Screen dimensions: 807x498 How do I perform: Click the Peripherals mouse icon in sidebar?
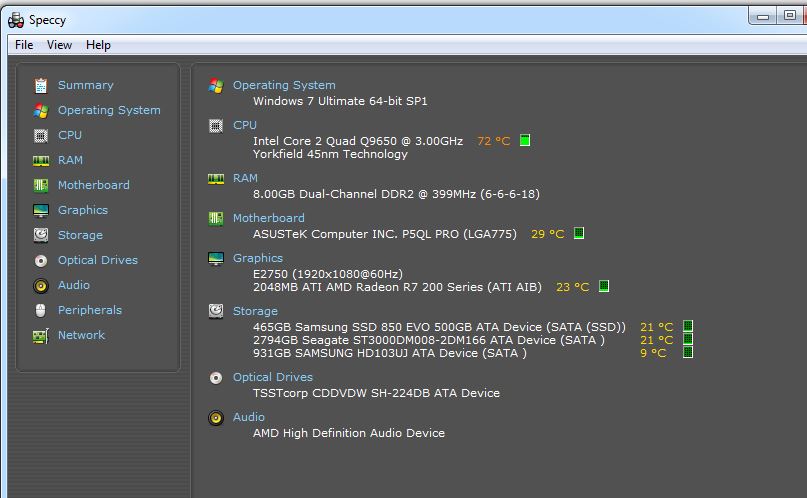point(40,310)
